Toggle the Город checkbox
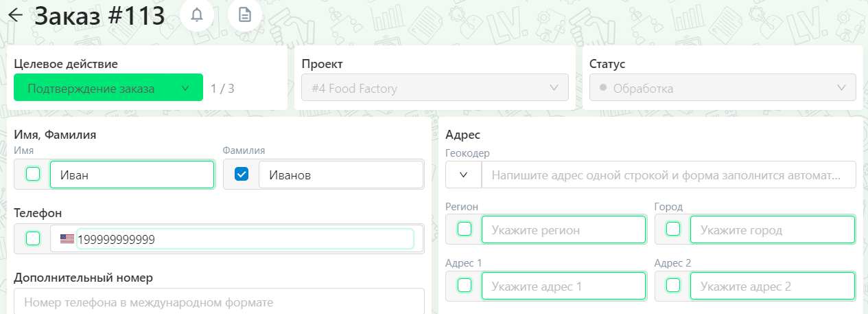Viewport: 868px width, 314px height. (x=673, y=229)
